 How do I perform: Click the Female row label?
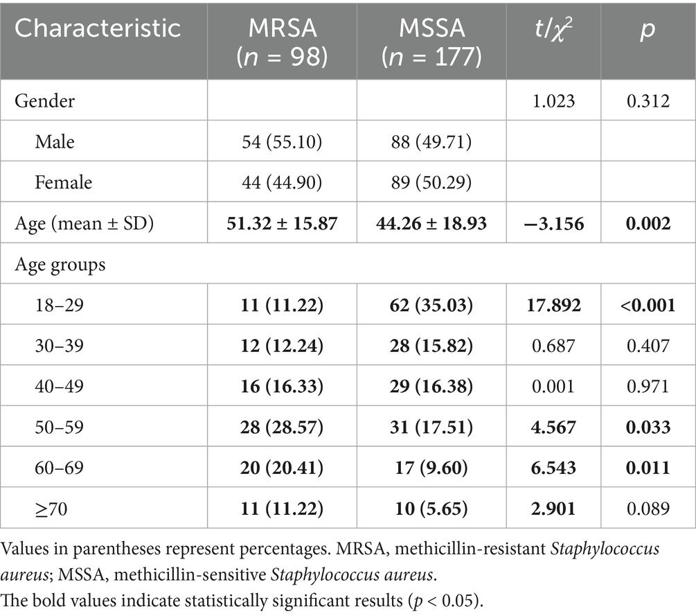[64, 182]
